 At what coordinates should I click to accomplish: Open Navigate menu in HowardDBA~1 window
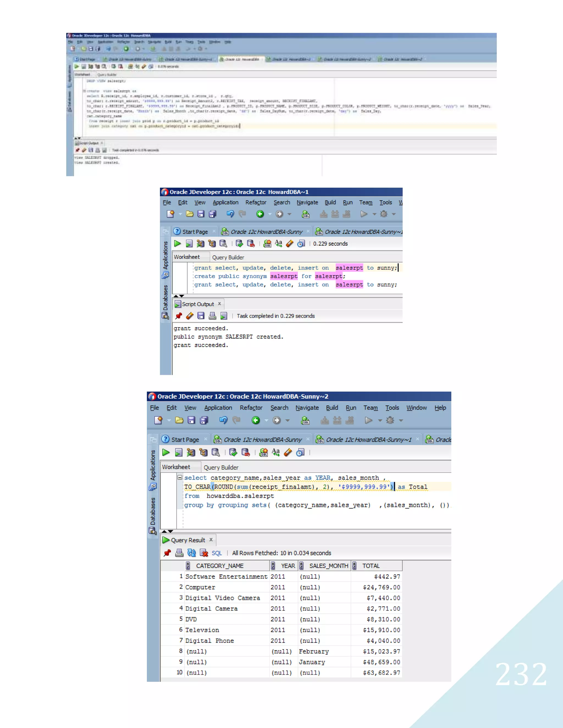point(307,202)
